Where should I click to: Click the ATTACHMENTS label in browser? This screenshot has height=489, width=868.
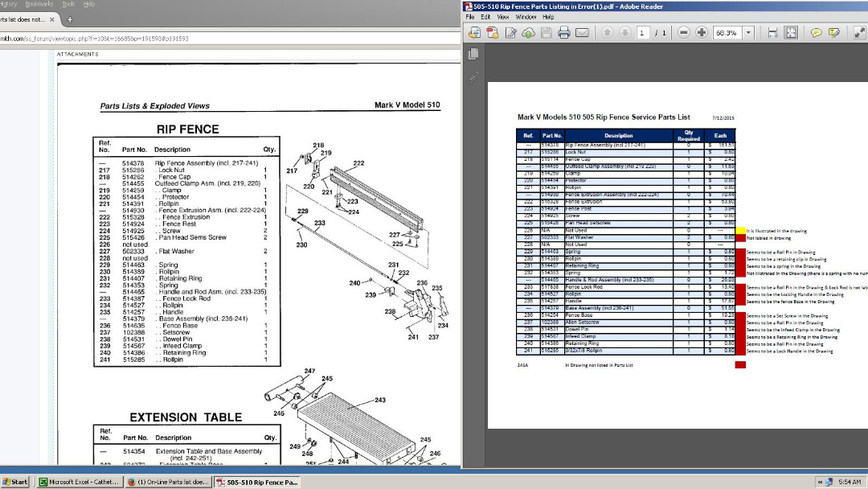pyautogui.click(x=77, y=54)
